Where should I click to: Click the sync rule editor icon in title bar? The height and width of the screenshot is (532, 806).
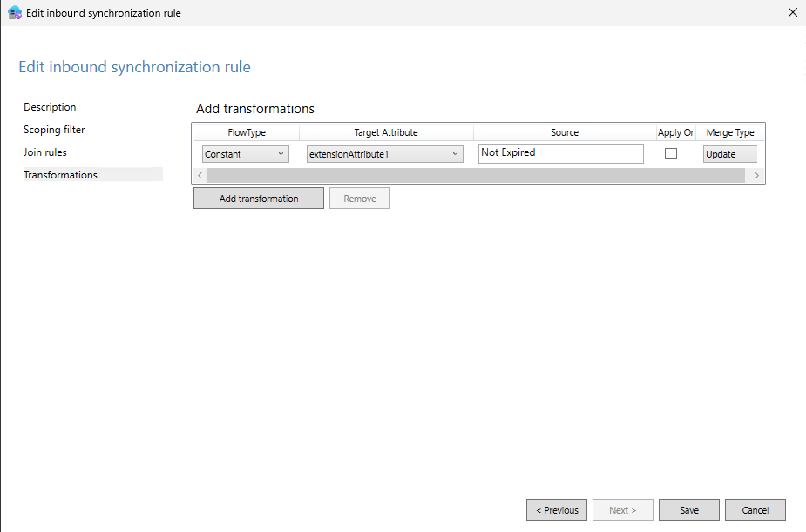pos(13,12)
